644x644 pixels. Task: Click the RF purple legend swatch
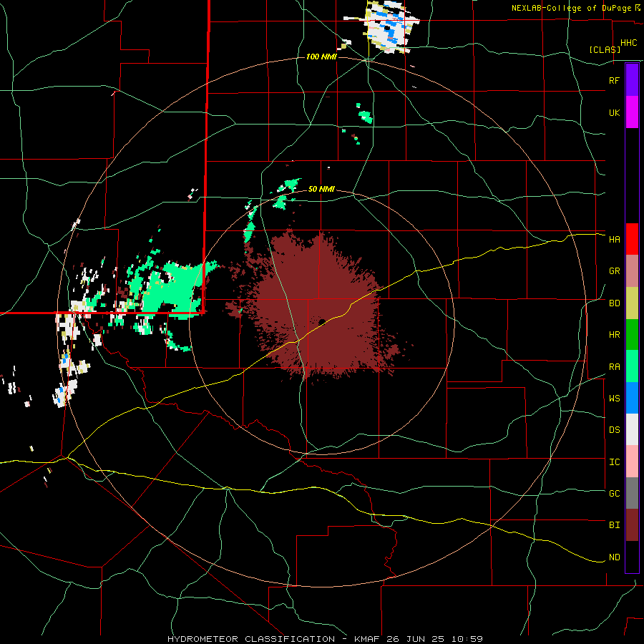pos(632,80)
